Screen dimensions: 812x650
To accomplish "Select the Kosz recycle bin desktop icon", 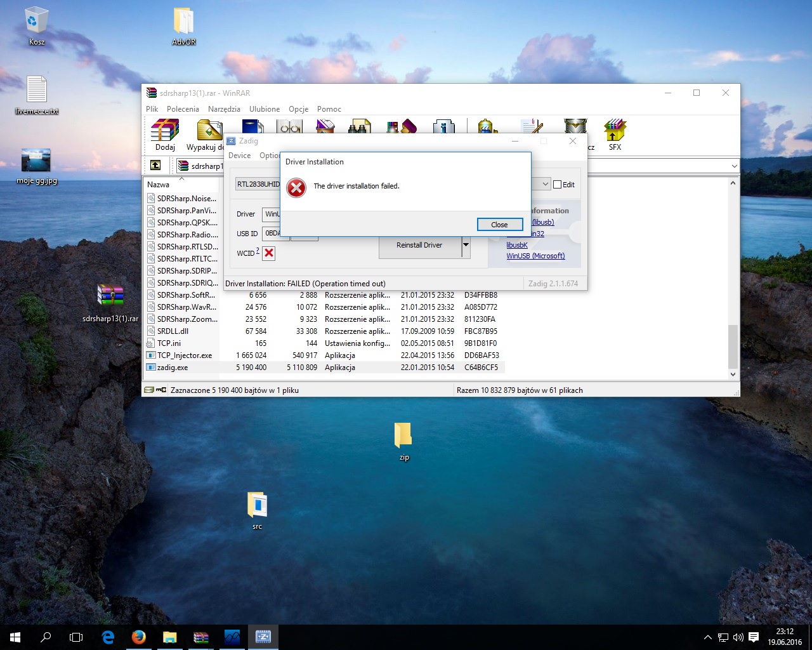I will (x=36, y=27).
